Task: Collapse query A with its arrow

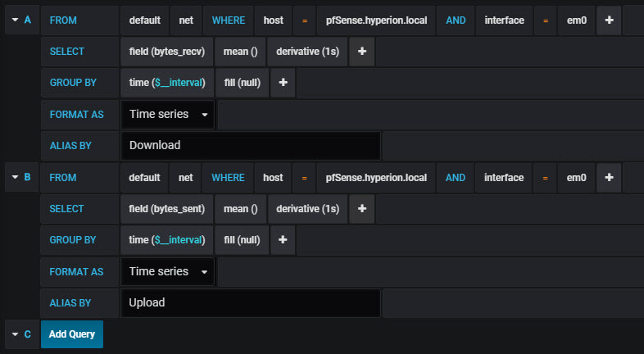Action: pos(16,20)
